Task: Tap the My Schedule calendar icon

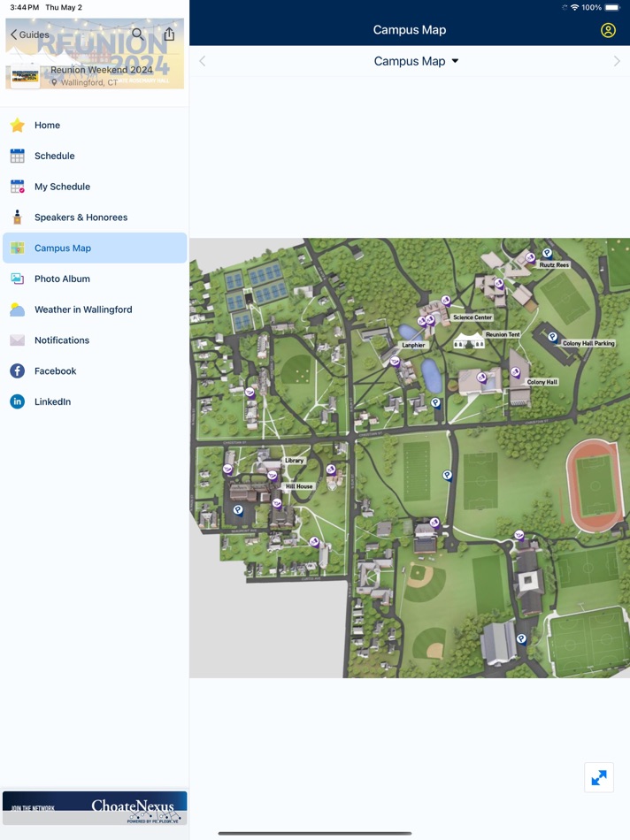Action: pyautogui.click(x=17, y=187)
